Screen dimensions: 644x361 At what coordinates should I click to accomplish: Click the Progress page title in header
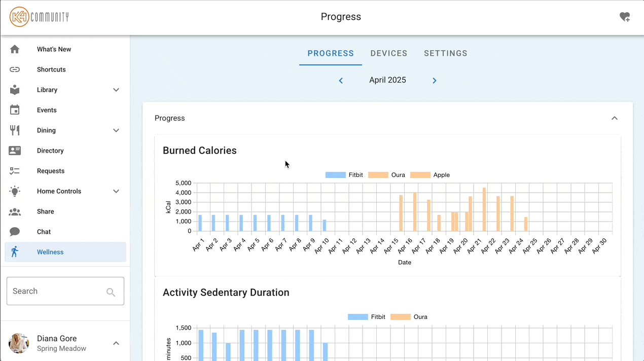[x=341, y=17]
